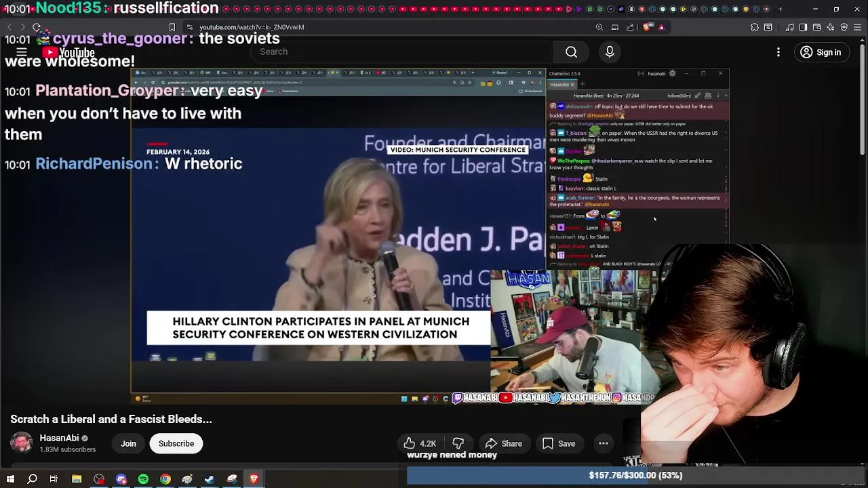Open the HasanAbi channel avatar
Screen dimensions: 868x488
point(22,443)
